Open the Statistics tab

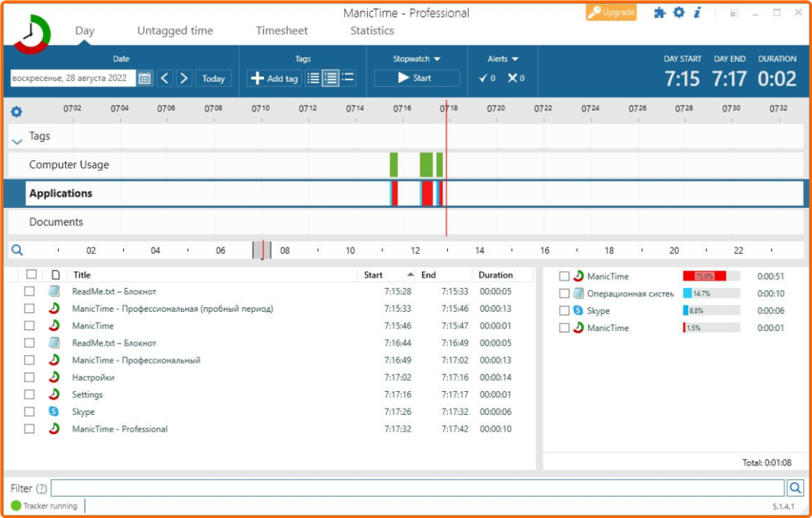[372, 31]
